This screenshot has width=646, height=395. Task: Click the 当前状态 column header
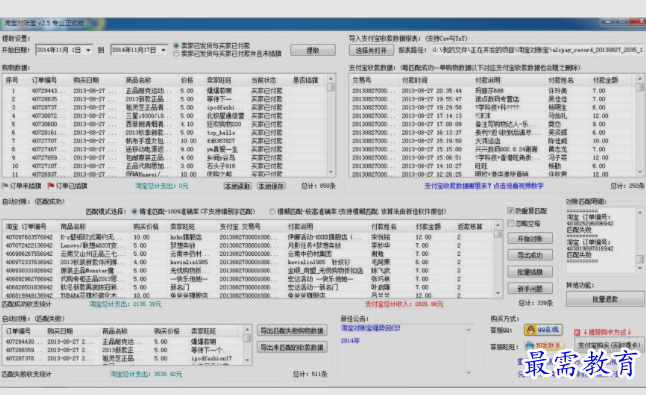click(264, 80)
